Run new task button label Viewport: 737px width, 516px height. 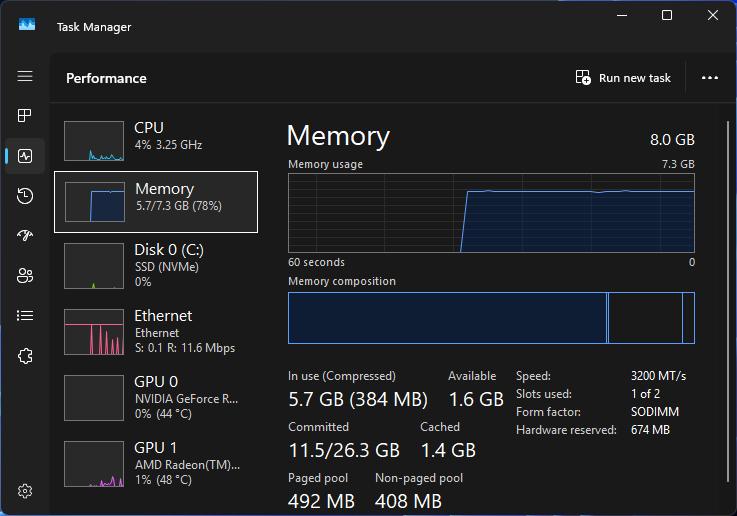tap(635, 78)
